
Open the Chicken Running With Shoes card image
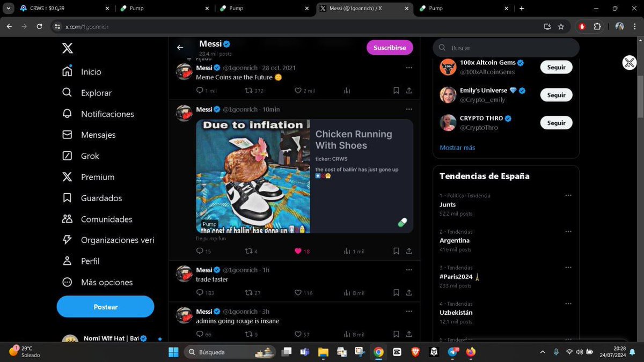click(x=253, y=176)
